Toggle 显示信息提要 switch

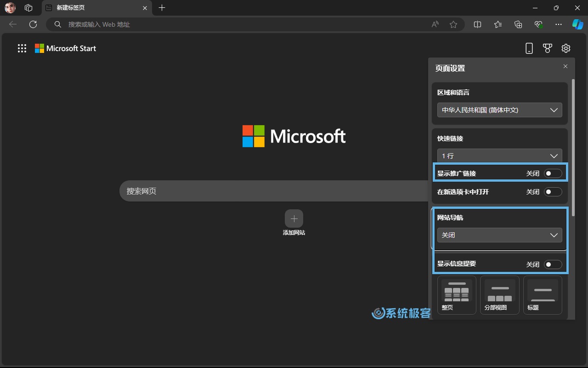click(x=553, y=264)
